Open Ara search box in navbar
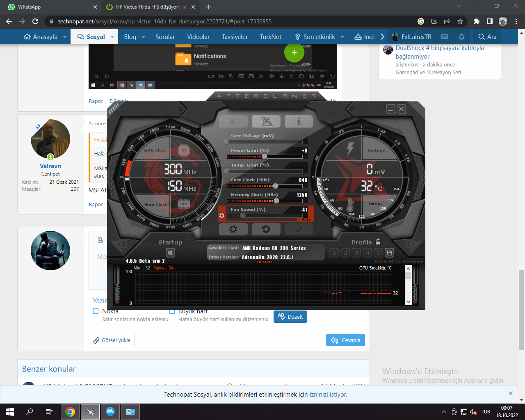This screenshot has width=525, height=420. click(488, 37)
